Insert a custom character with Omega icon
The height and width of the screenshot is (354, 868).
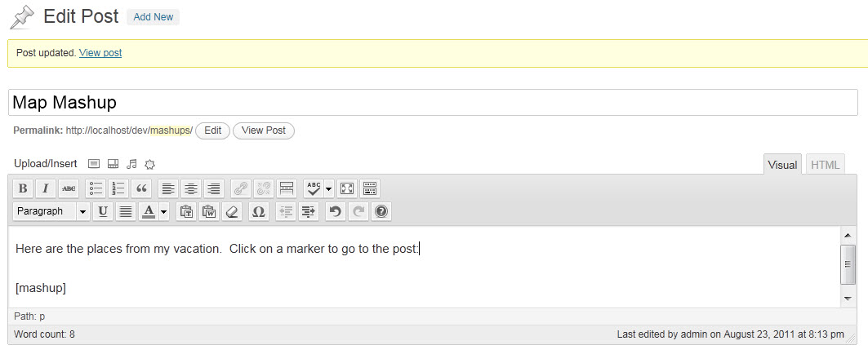point(258,211)
